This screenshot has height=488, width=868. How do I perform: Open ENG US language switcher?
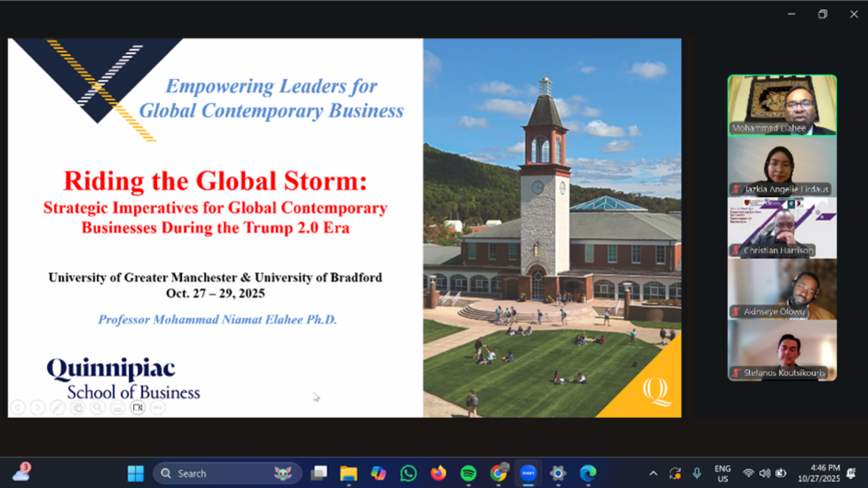coord(723,473)
